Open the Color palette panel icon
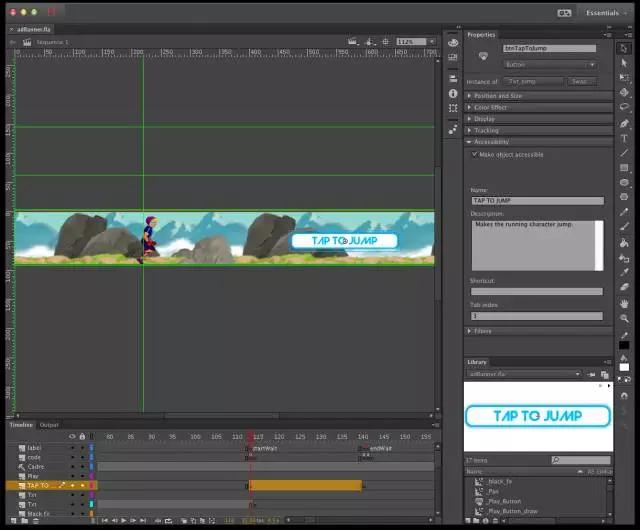 [453, 42]
